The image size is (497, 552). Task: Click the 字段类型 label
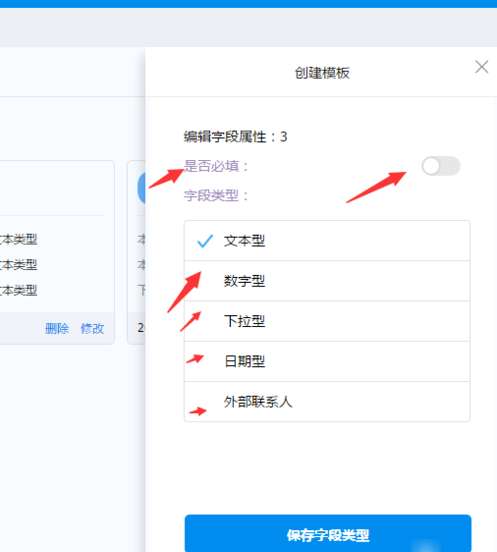(x=216, y=195)
